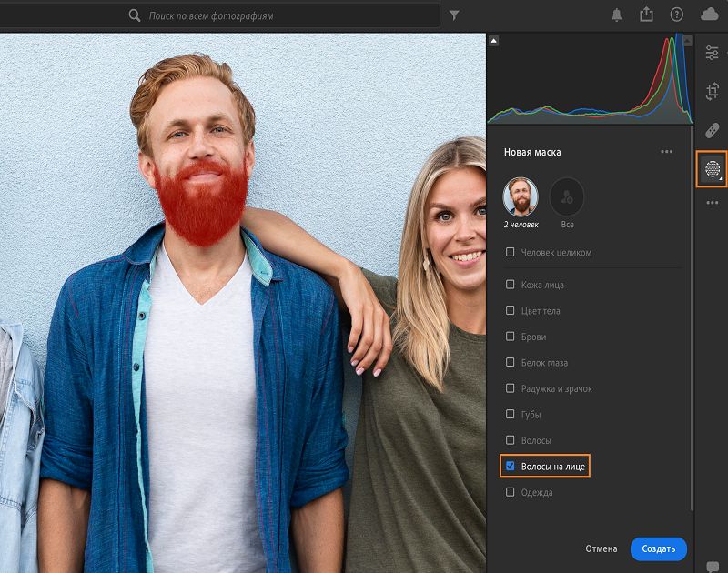Open the Новая маска three-dot menu
728x573 pixels.
pyautogui.click(x=667, y=152)
